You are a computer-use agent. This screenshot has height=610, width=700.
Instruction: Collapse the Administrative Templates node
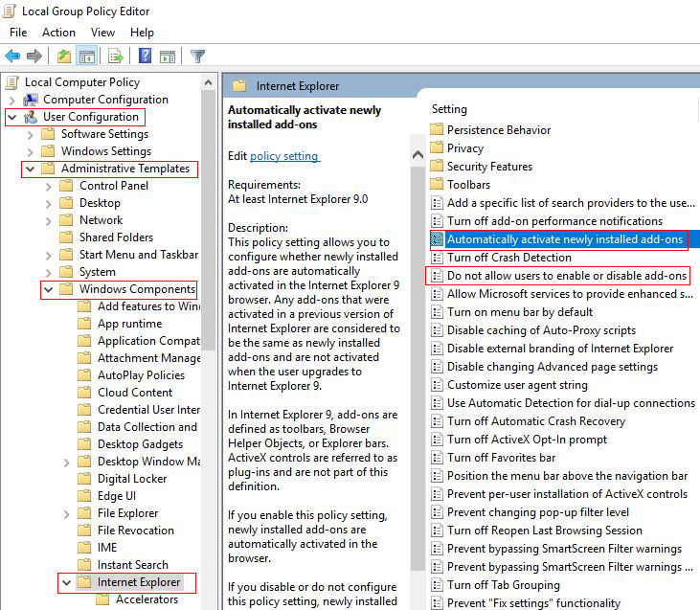pyautogui.click(x=31, y=169)
